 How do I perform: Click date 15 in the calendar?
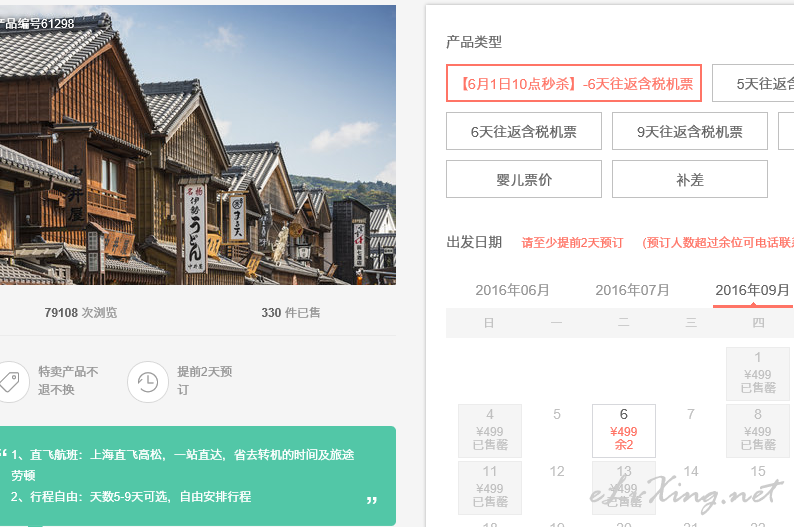click(x=758, y=472)
